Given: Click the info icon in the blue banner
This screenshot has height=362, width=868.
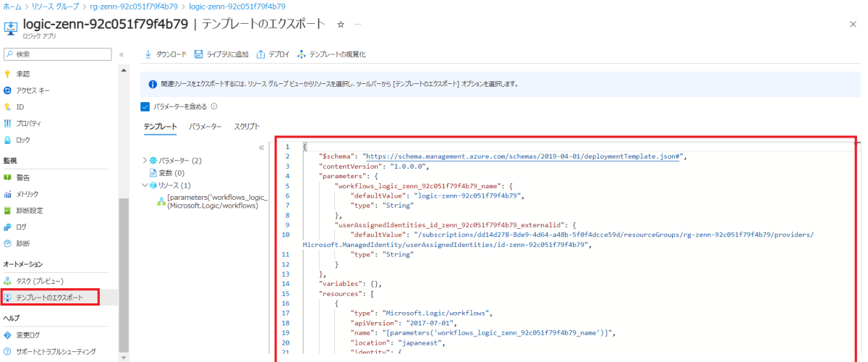Looking at the screenshot, I should [153, 84].
